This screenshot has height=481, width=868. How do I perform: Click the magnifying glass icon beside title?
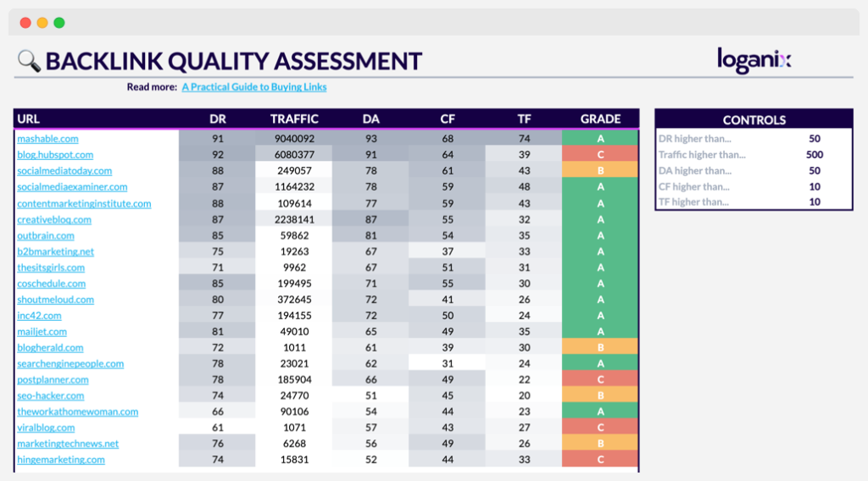[x=28, y=60]
